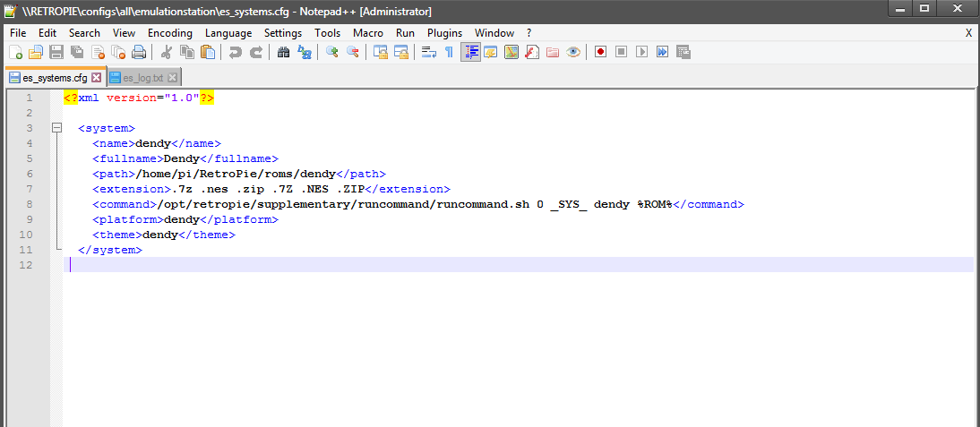Toggle synchronize horizontal scrolling icon

point(400,53)
